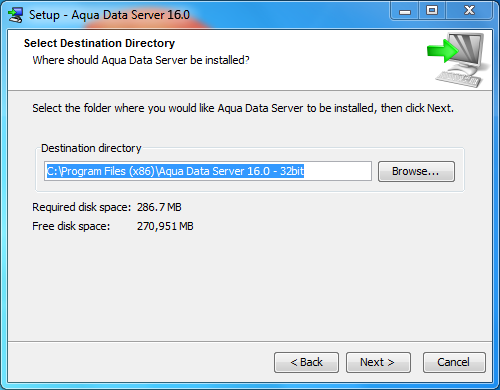
Task: Go to previous step with Back
Action: tap(306, 362)
